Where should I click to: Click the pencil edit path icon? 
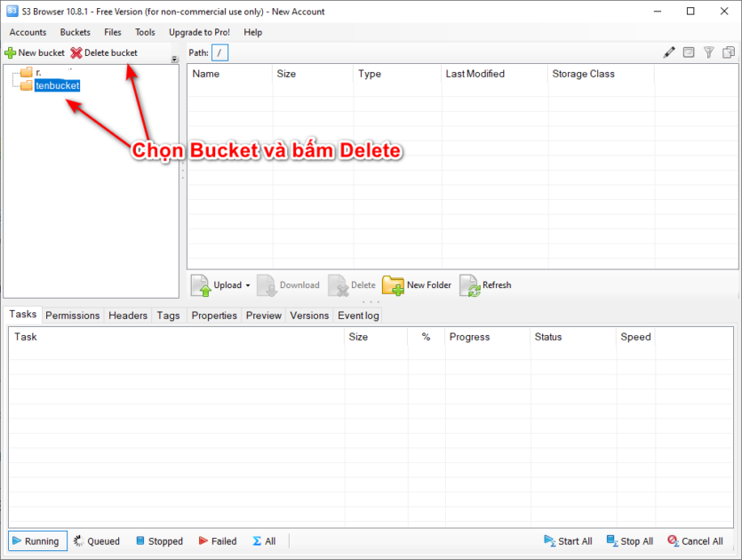click(668, 52)
